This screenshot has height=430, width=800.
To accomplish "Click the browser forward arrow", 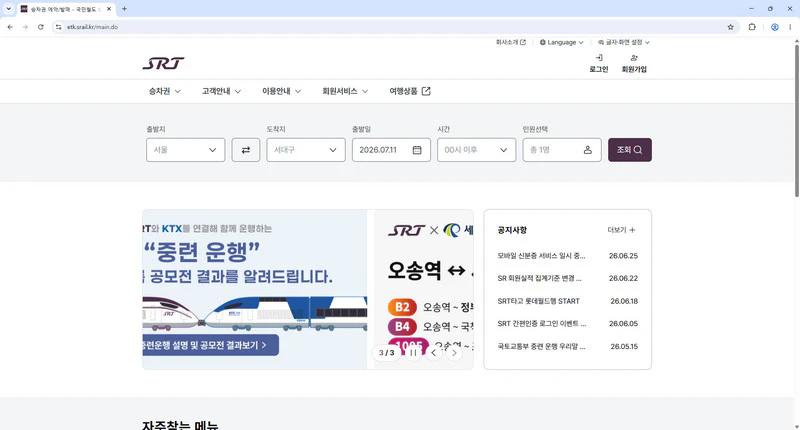I will (x=25, y=27).
